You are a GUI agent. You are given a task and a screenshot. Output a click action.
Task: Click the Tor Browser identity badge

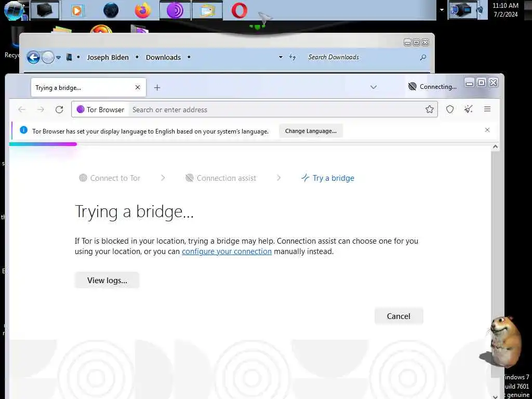click(100, 110)
